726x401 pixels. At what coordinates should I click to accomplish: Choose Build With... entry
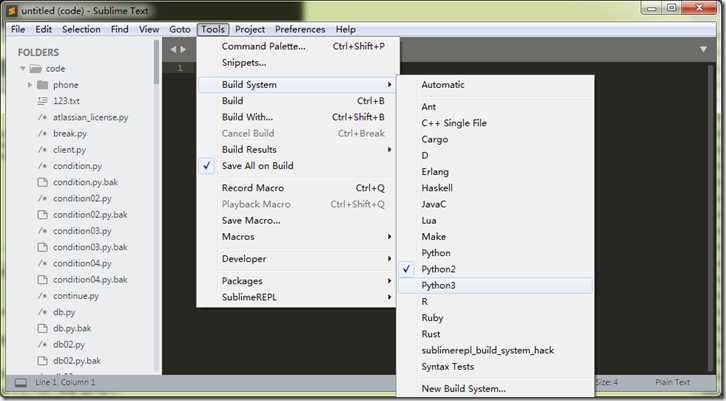click(x=296, y=117)
